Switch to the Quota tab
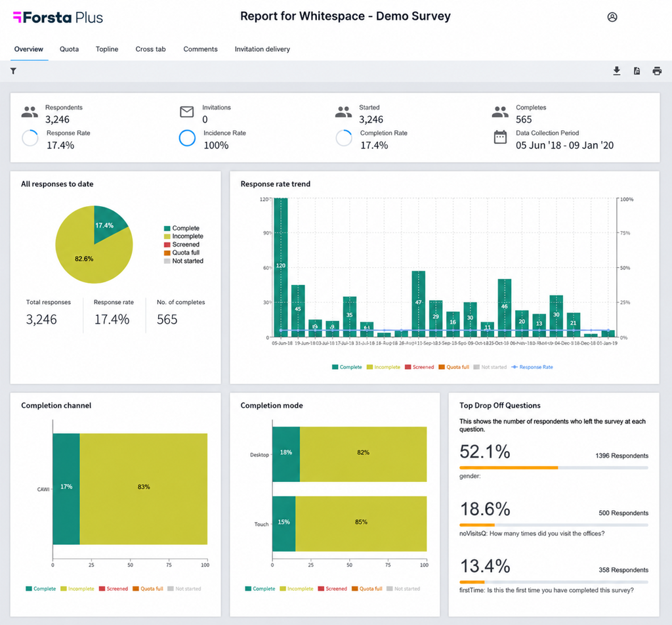Viewport: 672px width, 625px height. tap(69, 49)
